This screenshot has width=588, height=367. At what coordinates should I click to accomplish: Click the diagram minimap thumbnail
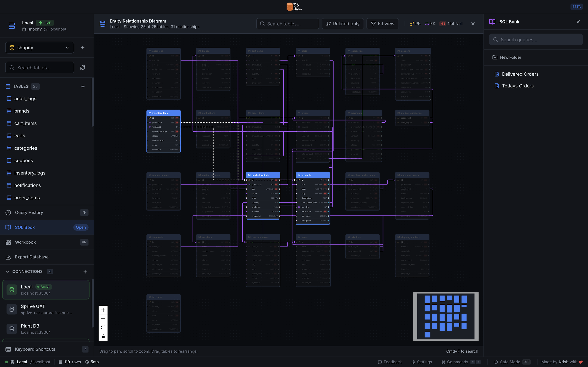click(x=446, y=316)
